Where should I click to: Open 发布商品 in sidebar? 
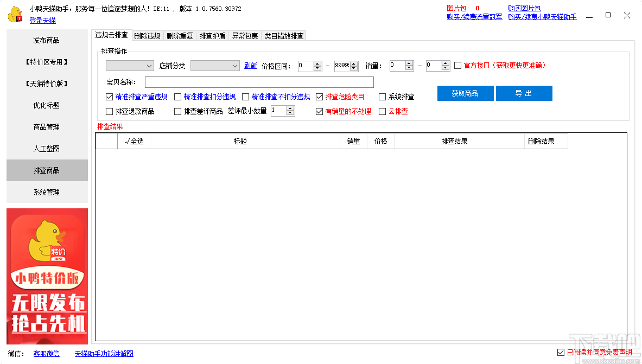(x=47, y=40)
